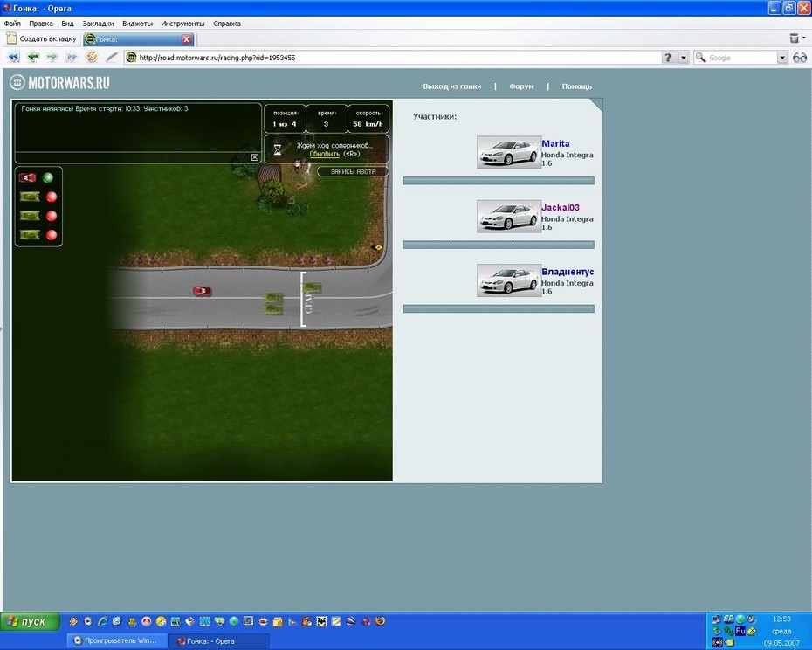Click the Выход из гонки link
The width and height of the screenshot is (812, 650).
coord(452,86)
